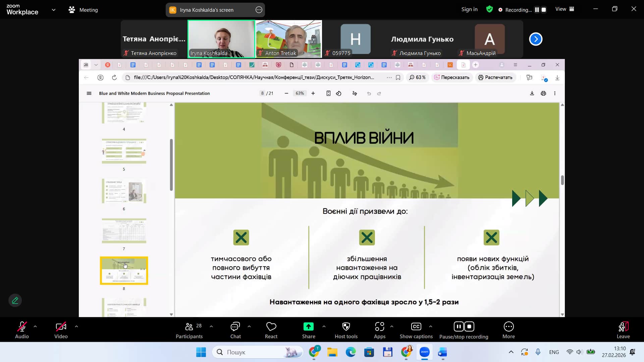Select slide 6 thumbnail in sidebar
The width and height of the screenshot is (644, 362).
pos(124,191)
